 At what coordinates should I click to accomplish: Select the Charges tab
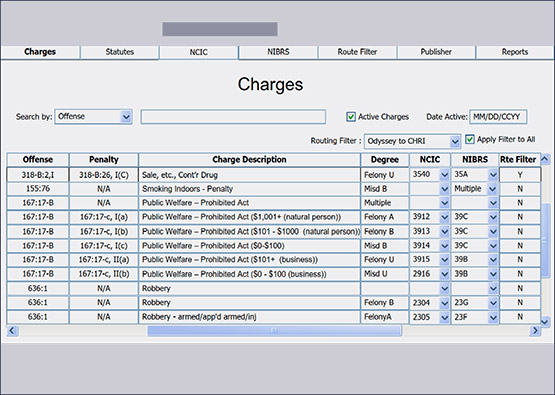(40, 52)
